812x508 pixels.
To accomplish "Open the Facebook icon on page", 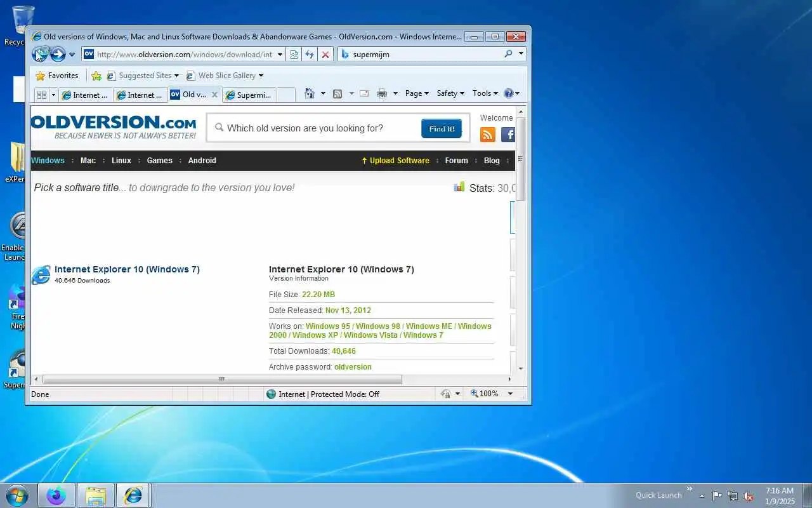I will (x=508, y=134).
